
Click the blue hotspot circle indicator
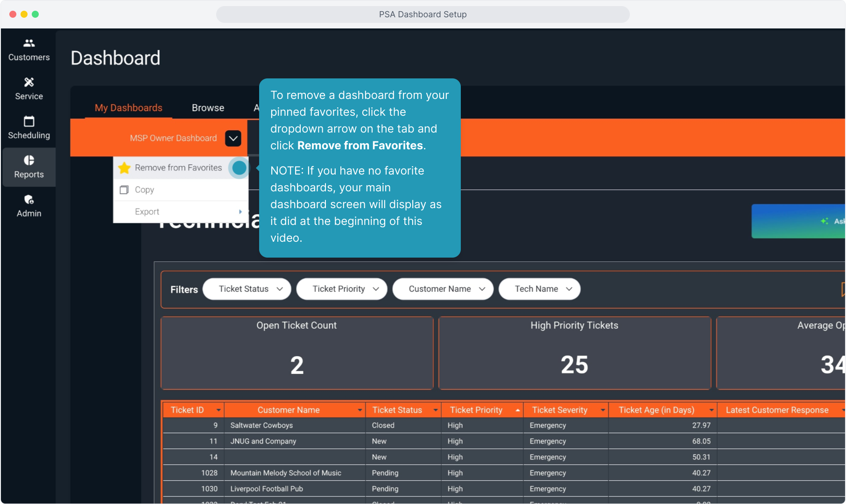[239, 168]
